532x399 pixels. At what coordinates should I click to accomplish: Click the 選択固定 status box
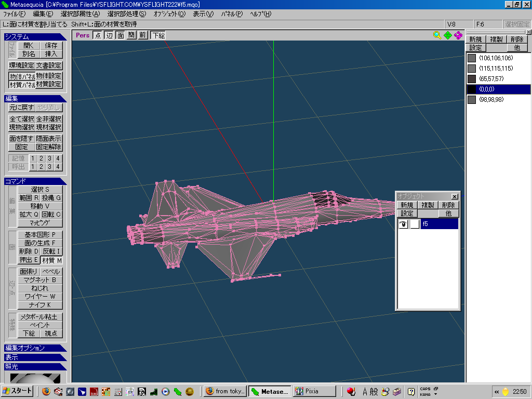coord(517,24)
